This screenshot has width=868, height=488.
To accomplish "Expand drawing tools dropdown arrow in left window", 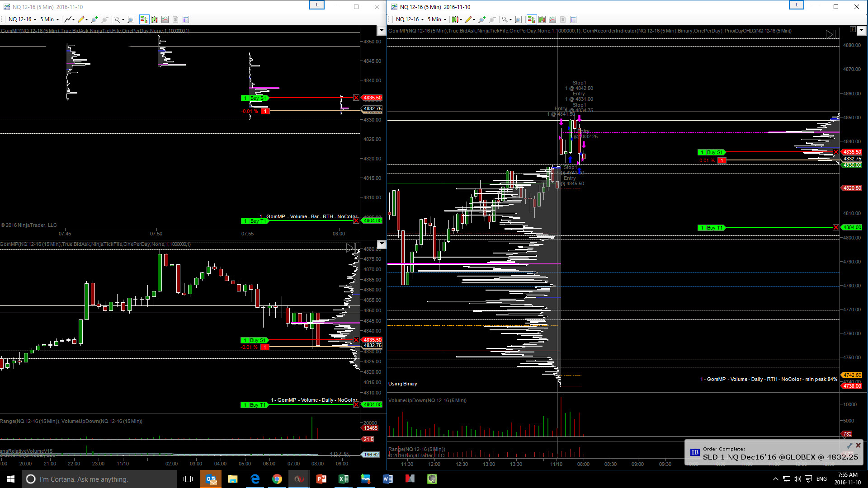I will pos(86,19).
